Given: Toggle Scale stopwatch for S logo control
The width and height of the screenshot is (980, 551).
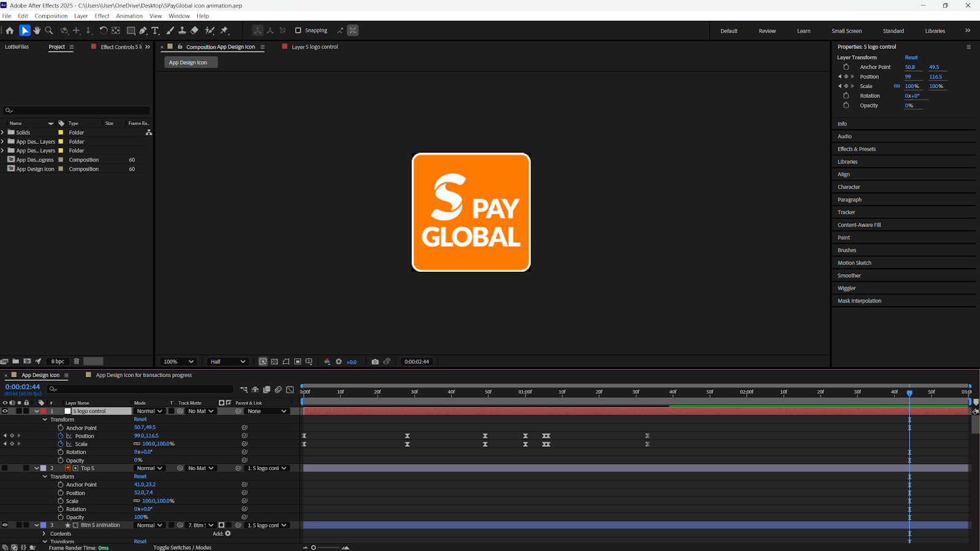Looking at the screenshot, I should tap(61, 444).
